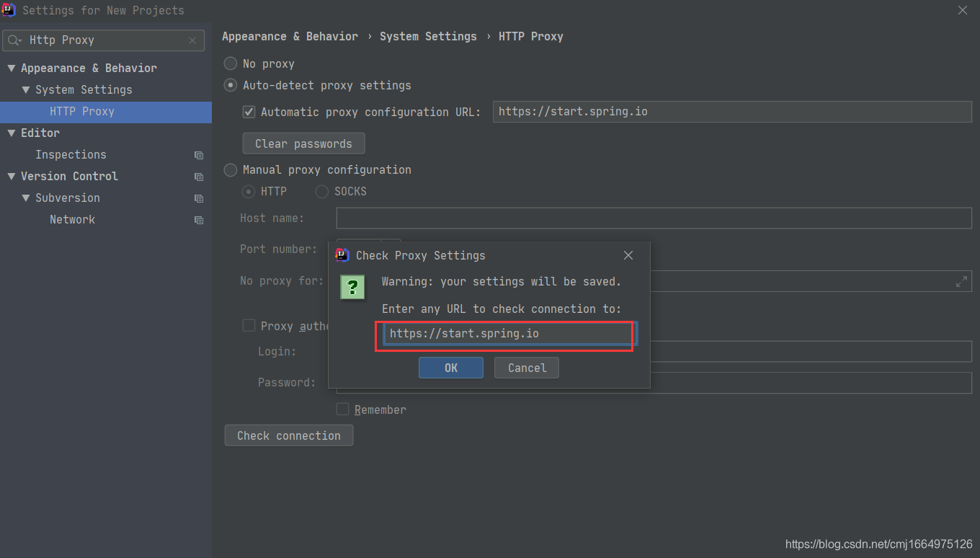Clear the Http Proxy search field
This screenshot has height=558, width=980.
(x=192, y=40)
